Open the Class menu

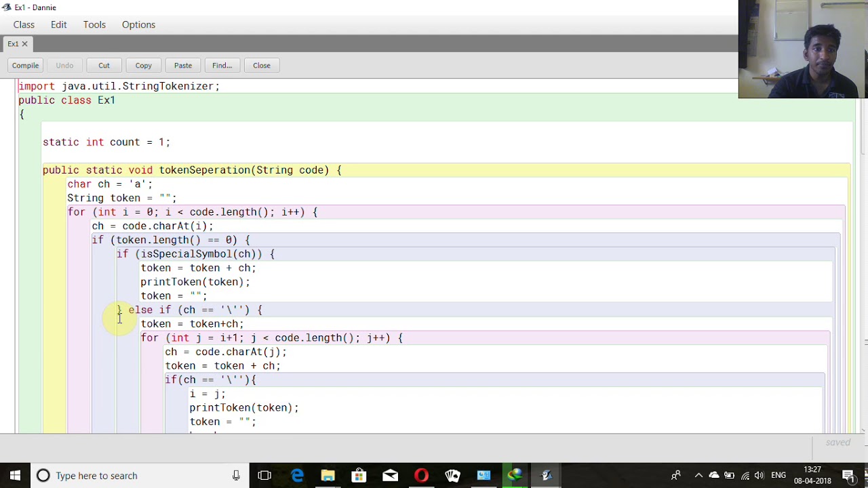(24, 24)
